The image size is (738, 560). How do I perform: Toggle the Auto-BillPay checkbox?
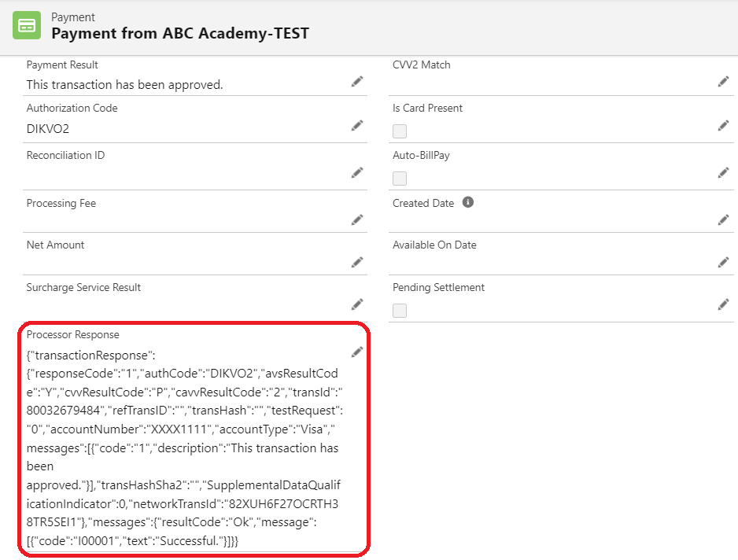pos(400,179)
